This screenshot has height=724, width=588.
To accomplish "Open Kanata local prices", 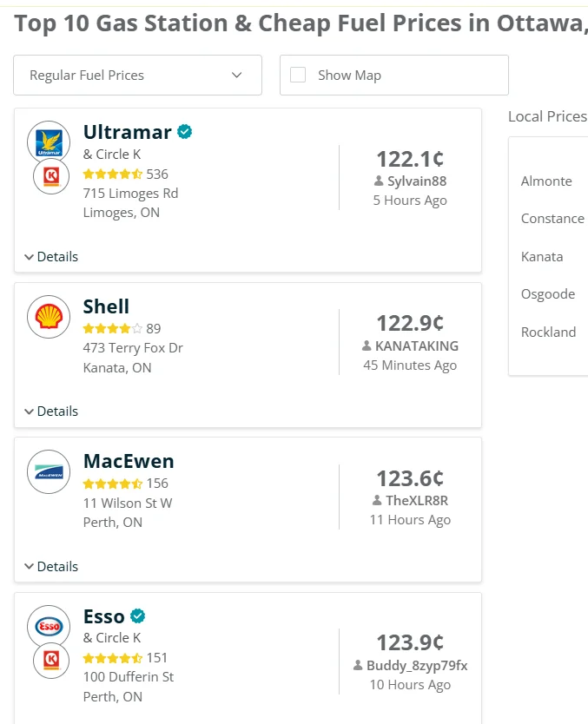I will coord(542,257).
